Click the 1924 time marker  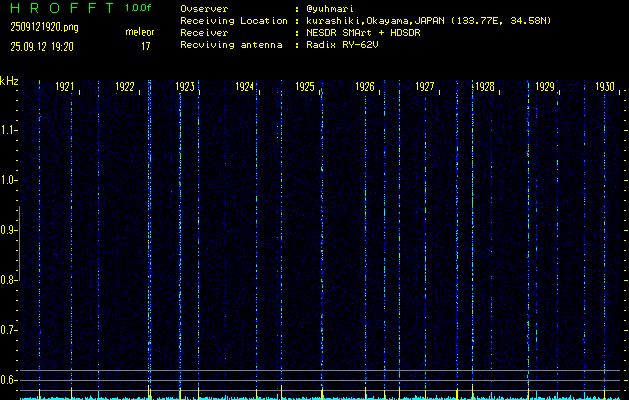(245, 87)
